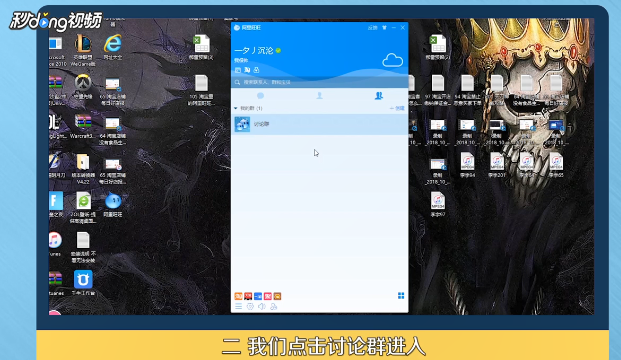
Task: Open the orange Taobao app icon
Action: [238, 296]
